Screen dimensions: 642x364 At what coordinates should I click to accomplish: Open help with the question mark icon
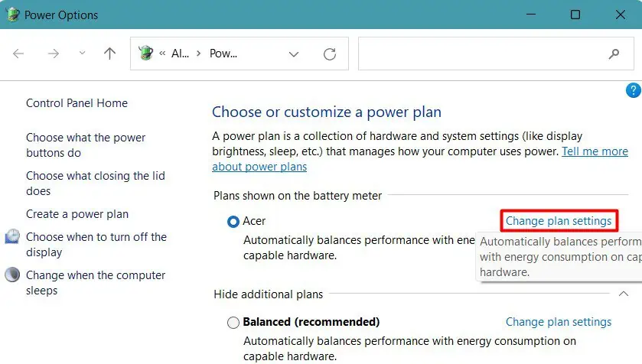pyautogui.click(x=634, y=91)
